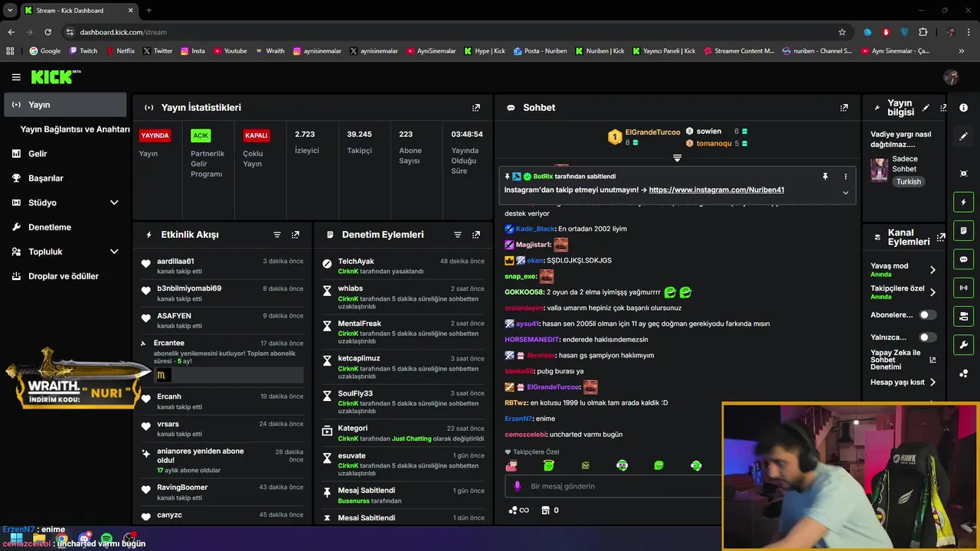
Task: Click the Kick logo
Action: pyautogui.click(x=56, y=77)
